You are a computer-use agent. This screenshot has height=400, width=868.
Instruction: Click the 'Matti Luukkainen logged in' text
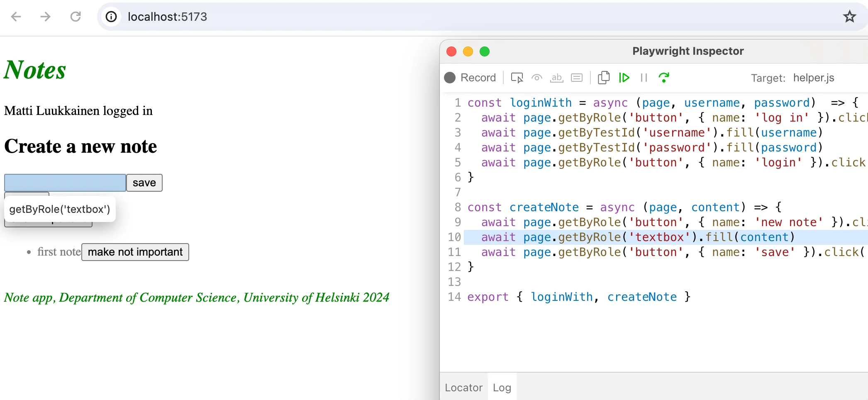click(x=78, y=110)
